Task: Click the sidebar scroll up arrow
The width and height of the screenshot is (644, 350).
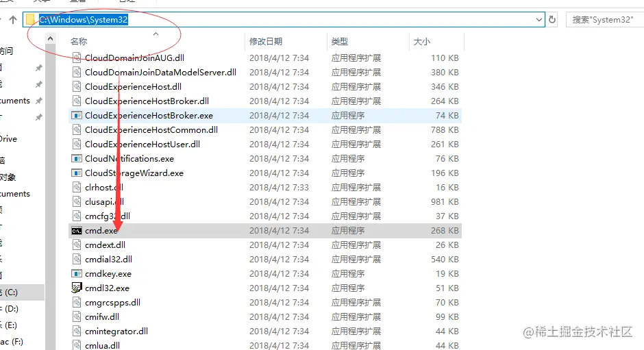Action: point(50,38)
